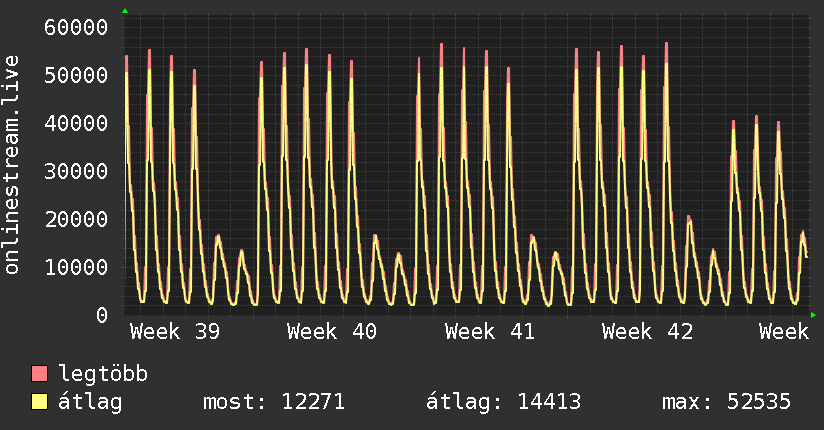The height and width of the screenshot is (430, 824).
Task: Click the átlag: 14413 statistic
Action: [x=503, y=402]
